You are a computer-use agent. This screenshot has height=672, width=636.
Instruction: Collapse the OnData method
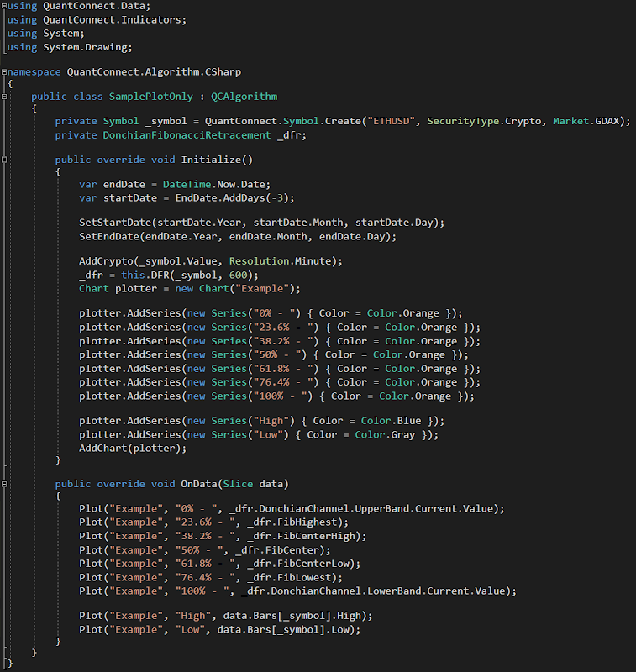(4, 484)
